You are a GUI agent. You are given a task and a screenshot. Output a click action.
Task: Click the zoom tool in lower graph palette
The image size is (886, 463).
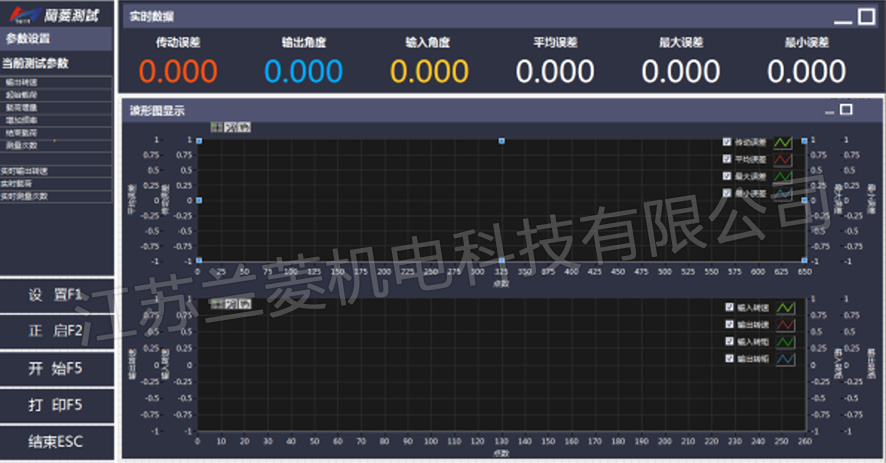pyautogui.click(x=230, y=304)
